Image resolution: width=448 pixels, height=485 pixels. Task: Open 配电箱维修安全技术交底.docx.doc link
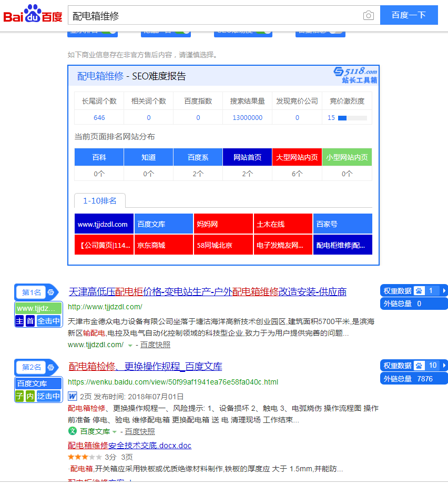(x=129, y=446)
